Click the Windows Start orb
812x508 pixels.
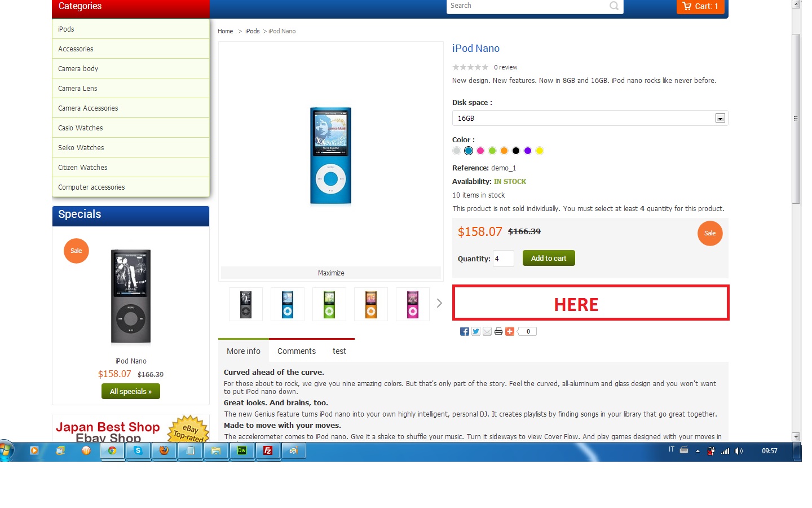(x=6, y=450)
